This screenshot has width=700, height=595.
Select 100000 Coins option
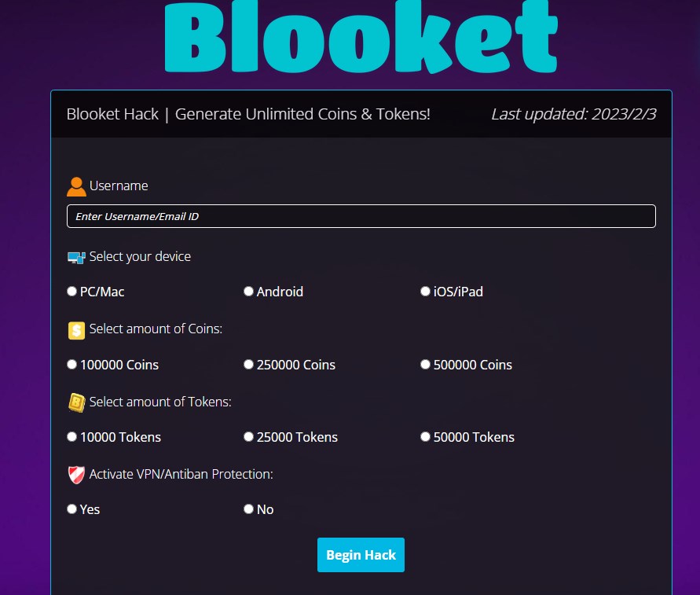pos(72,365)
